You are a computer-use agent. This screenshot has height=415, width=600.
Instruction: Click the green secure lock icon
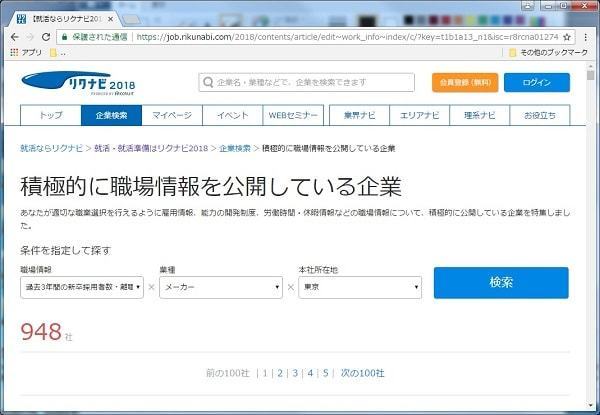[x=65, y=37]
